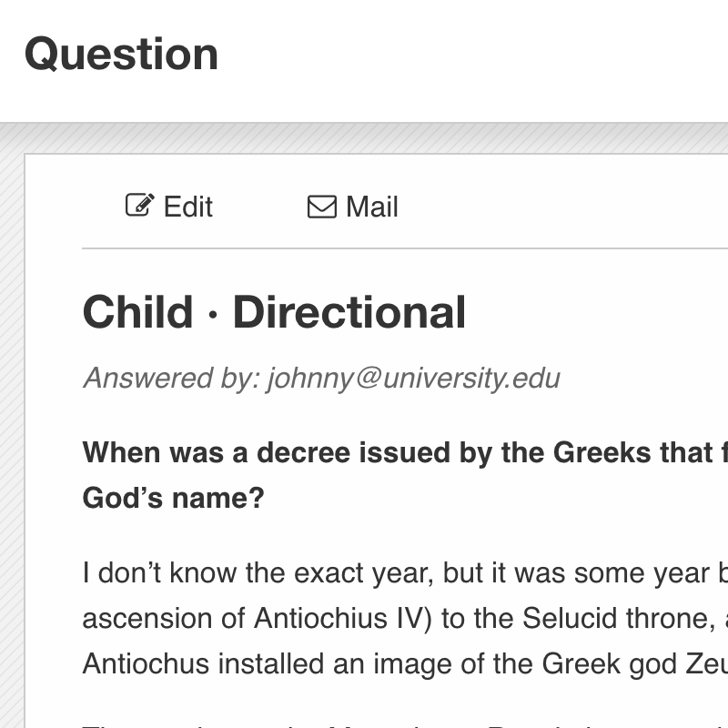
Task: Click the line Antiochus installed an image
Action: click(x=405, y=664)
